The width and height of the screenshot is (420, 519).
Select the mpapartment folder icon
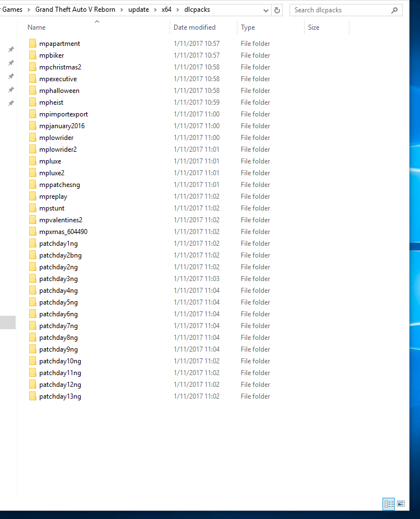pos(32,43)
